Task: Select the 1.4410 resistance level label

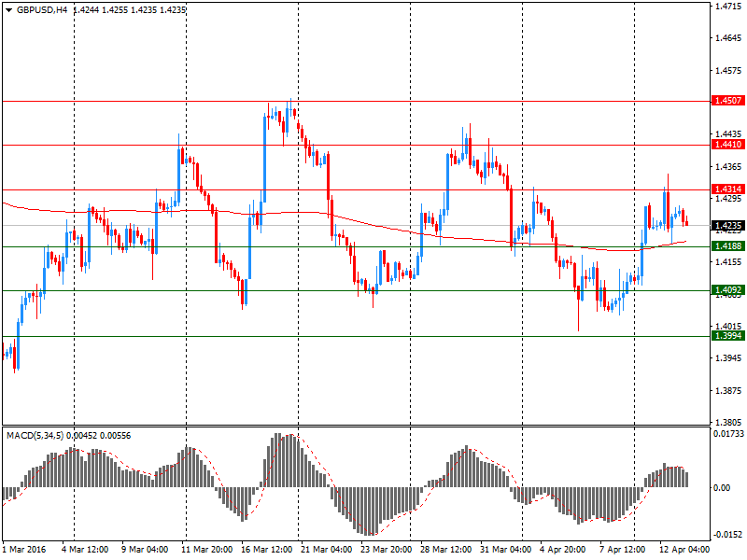Action: [x=728, y=145]
